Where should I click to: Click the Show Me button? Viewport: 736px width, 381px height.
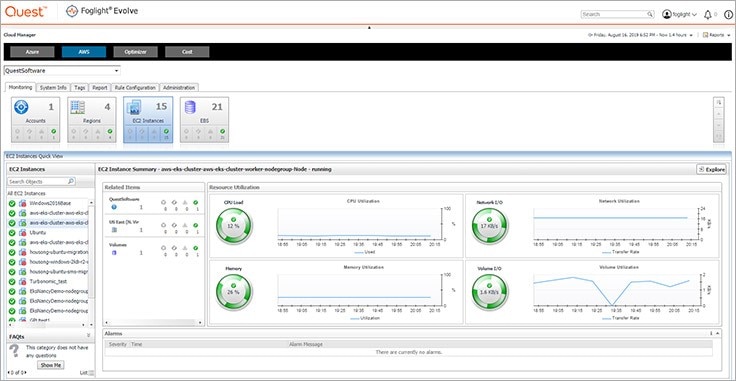coord(51,365)
